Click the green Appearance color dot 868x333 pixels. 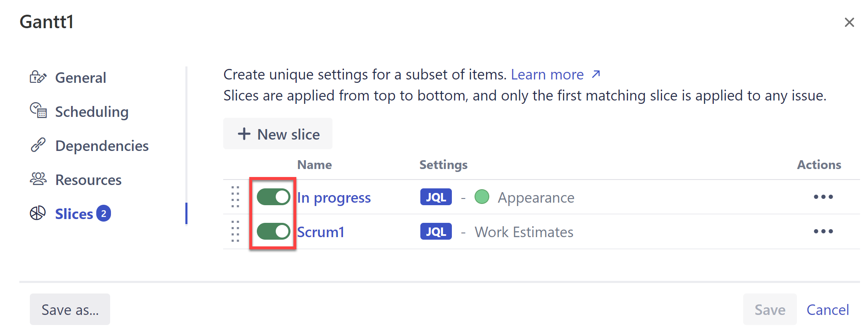[482, 197]
